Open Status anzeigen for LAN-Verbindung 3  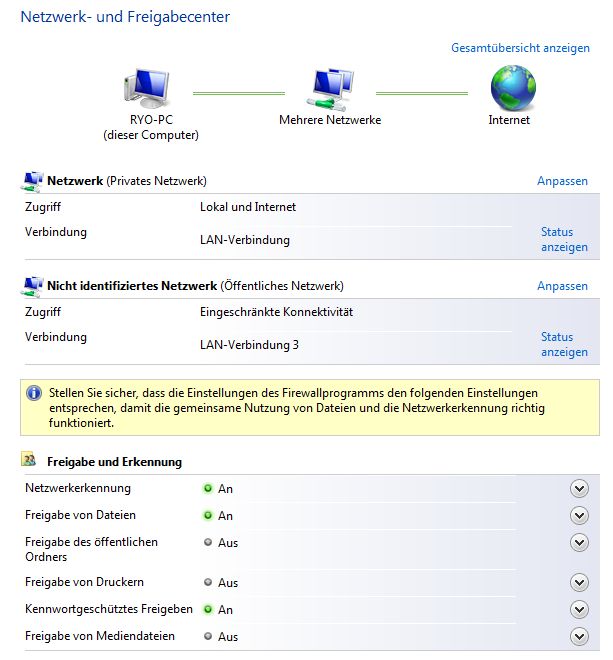(x=564, y=344)
